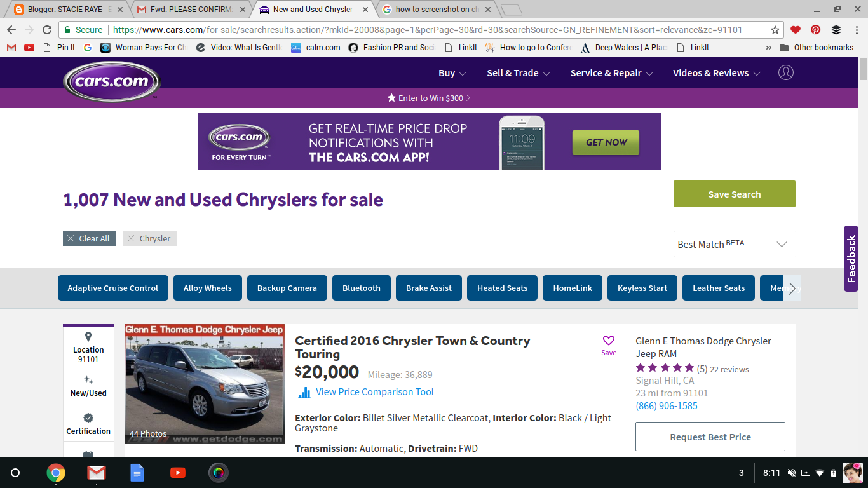The width and height of the screenshot is (868, 488).
Task: Open the Woman Pays For Ch bookmark
Action: pyautogui.click(x=144, y=48)
